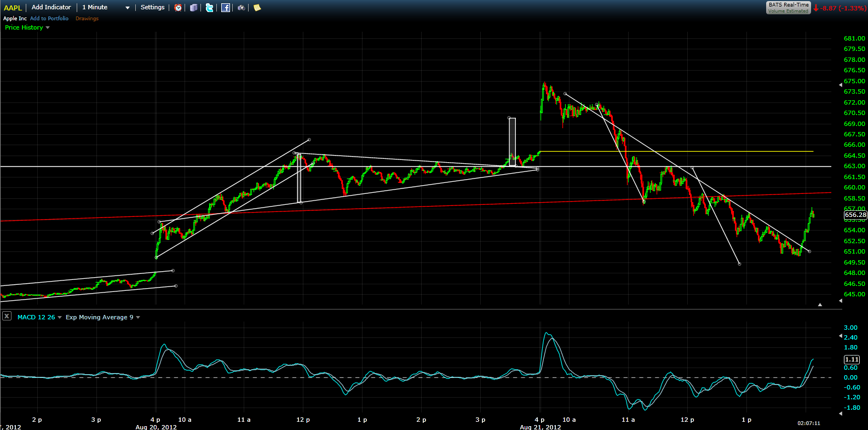
Task: Click the Drawings link
Action: [x=87, y=19]
